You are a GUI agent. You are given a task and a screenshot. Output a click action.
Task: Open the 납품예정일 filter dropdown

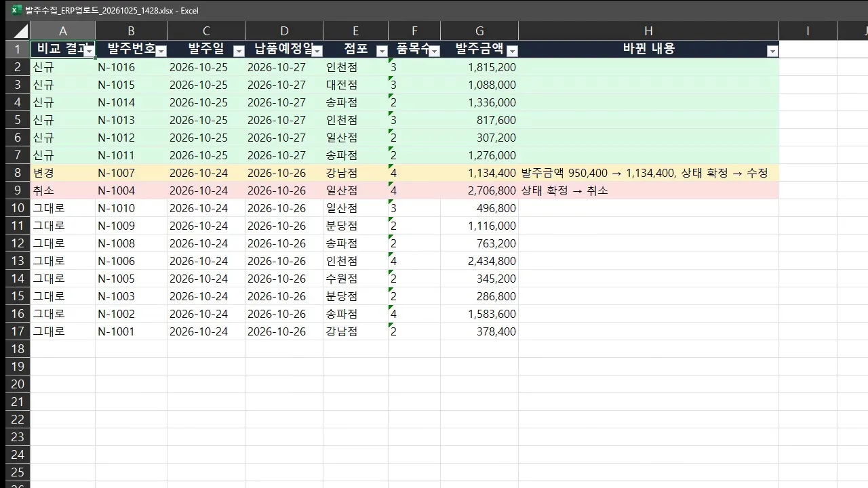click(317, 51)
